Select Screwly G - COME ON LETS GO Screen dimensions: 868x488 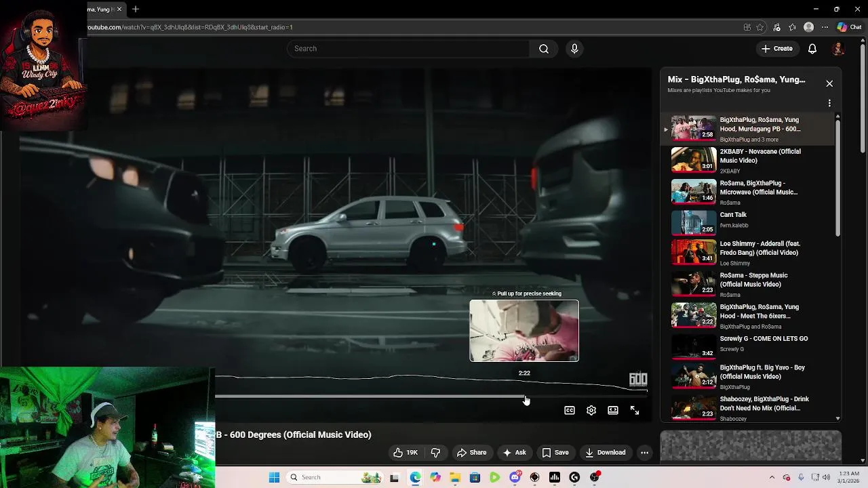pos(748,346)
